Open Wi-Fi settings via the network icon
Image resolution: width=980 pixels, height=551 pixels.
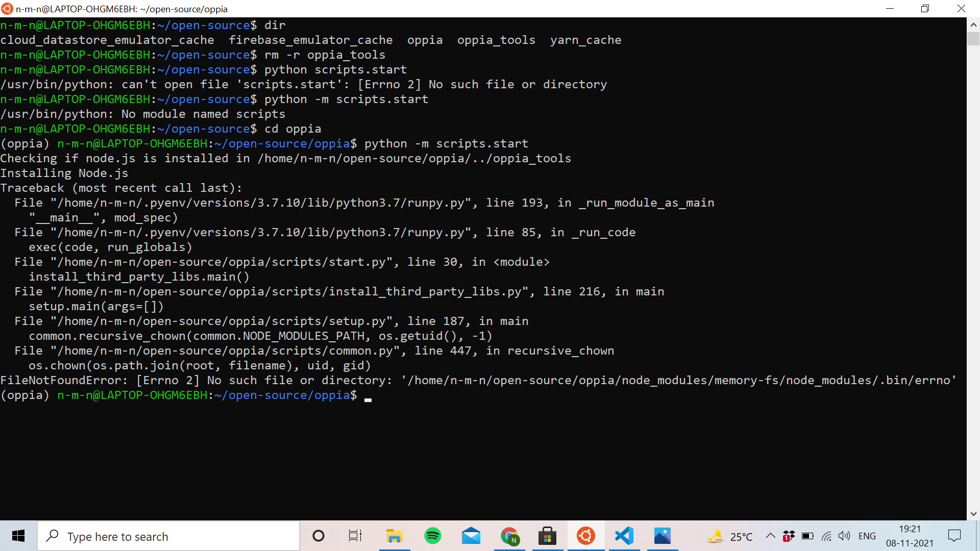pyautogui.click(x=827, y=536)
